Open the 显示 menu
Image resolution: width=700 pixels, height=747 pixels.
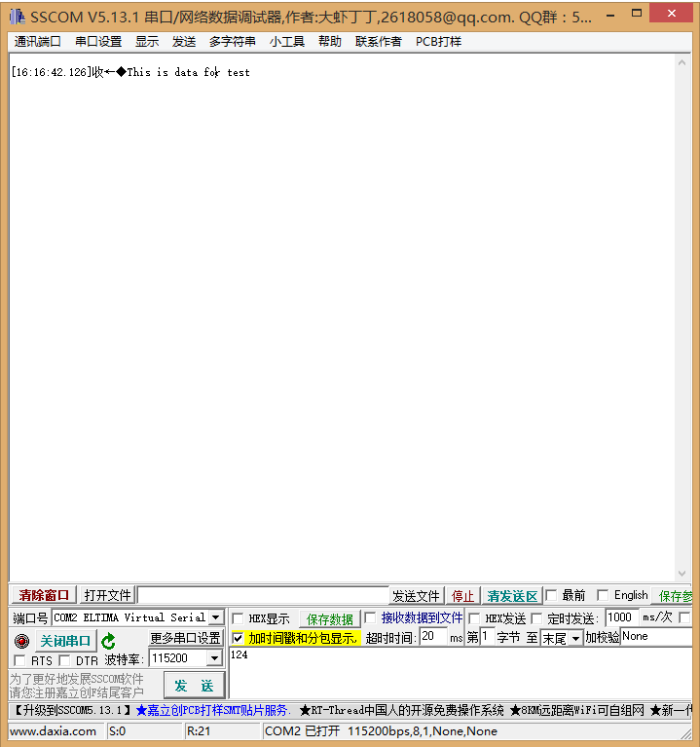pos(147,42)
